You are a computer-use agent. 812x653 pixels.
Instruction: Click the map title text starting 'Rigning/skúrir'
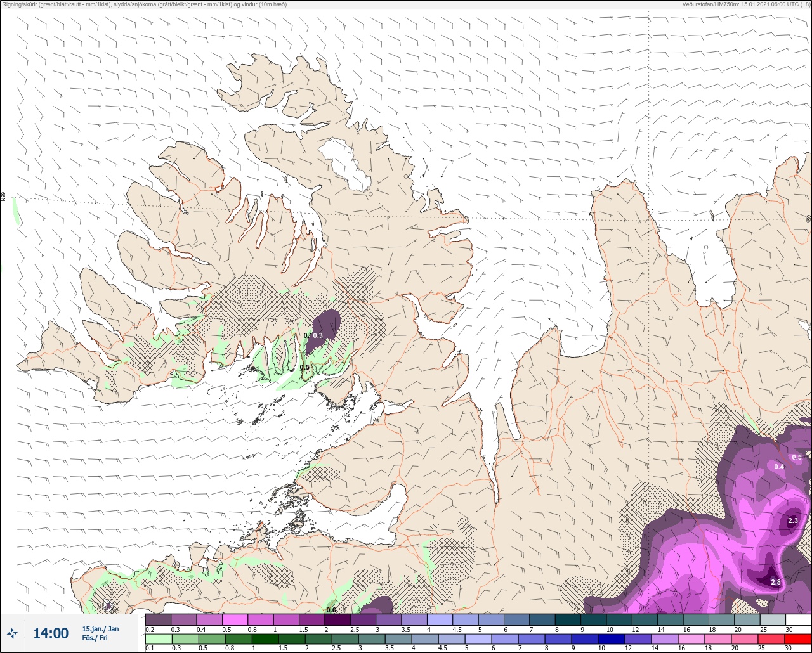(143, 4)
